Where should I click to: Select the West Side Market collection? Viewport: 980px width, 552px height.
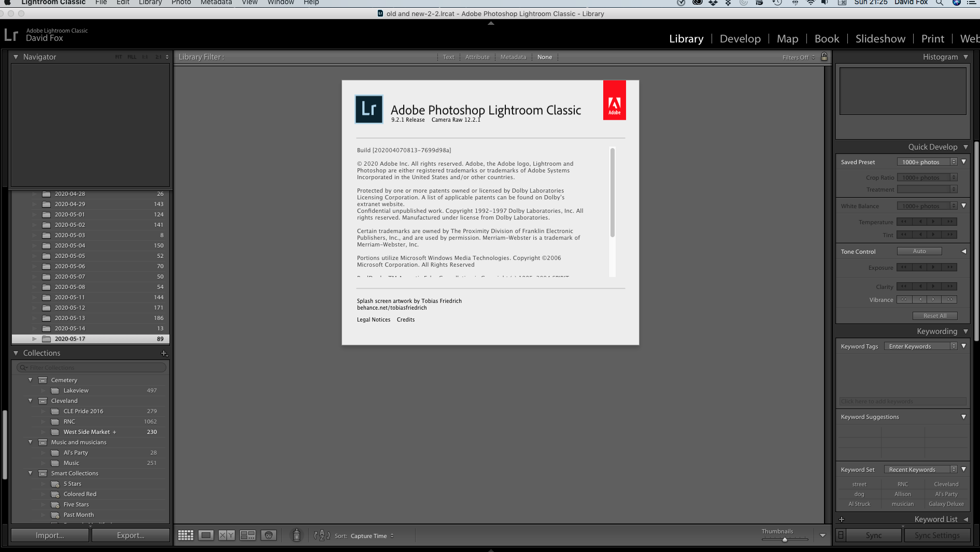pos(87,432)
